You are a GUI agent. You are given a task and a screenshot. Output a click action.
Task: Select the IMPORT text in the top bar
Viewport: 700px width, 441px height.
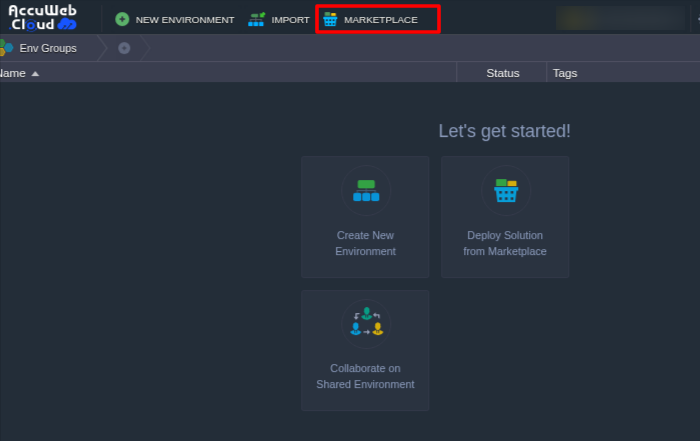(x=290, y=20)
